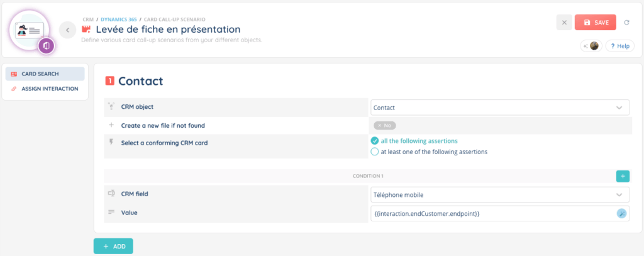This screenshot has width=644, height=256.
Task: Click the Value input field
Action: coord(491,213)
